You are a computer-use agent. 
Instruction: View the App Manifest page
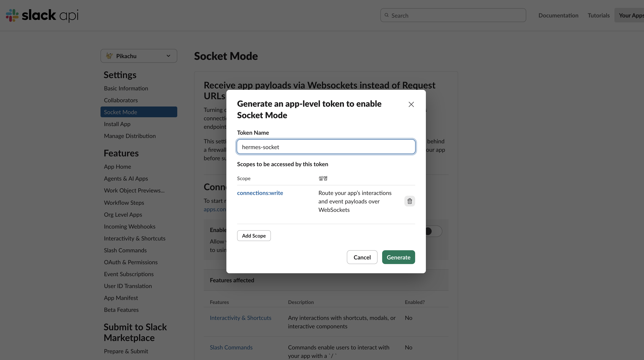121,298
